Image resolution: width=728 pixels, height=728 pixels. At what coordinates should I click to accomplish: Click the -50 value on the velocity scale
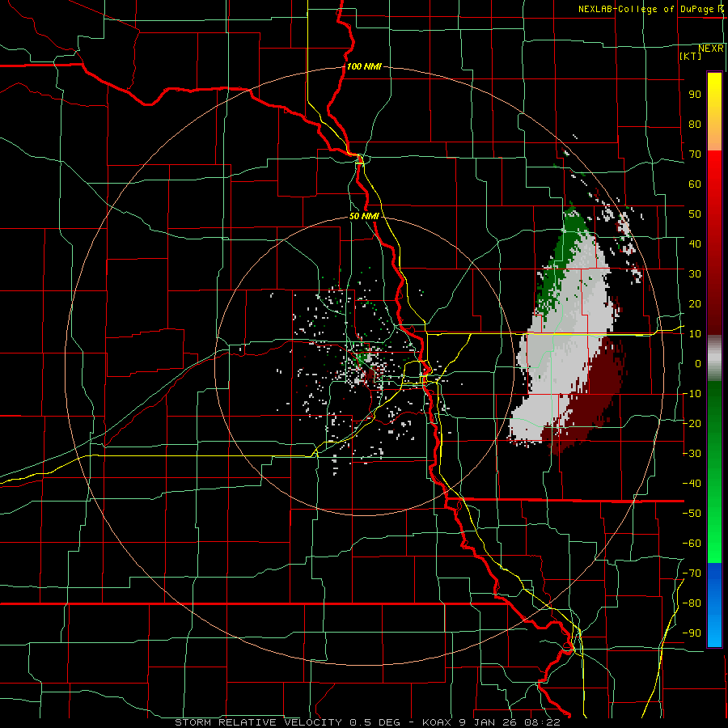(x=692, y=514)
